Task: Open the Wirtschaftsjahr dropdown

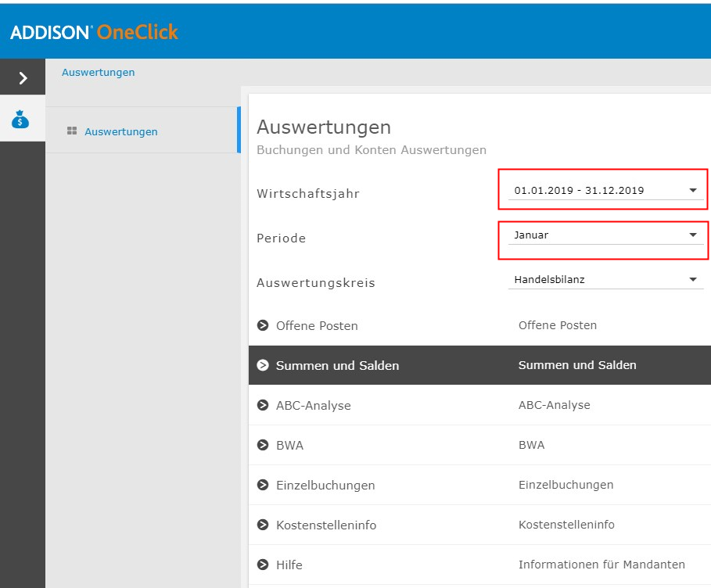Action: coord(606,191)
